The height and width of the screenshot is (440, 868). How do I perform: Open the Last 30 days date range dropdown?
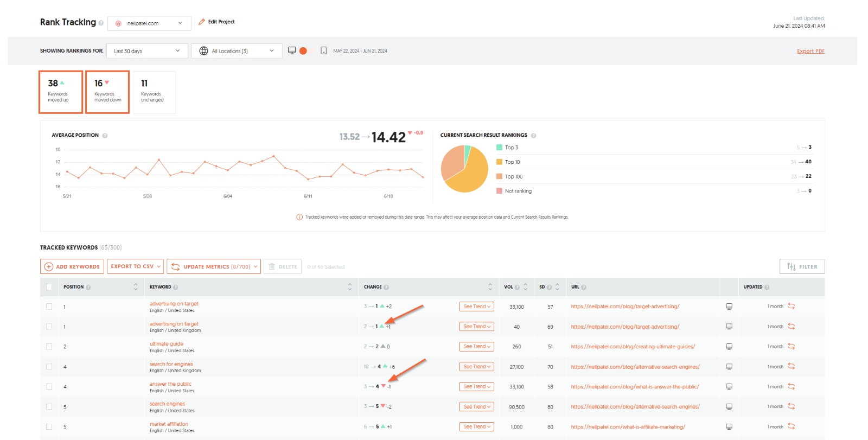pyautogui.click(x=147, y=51)
